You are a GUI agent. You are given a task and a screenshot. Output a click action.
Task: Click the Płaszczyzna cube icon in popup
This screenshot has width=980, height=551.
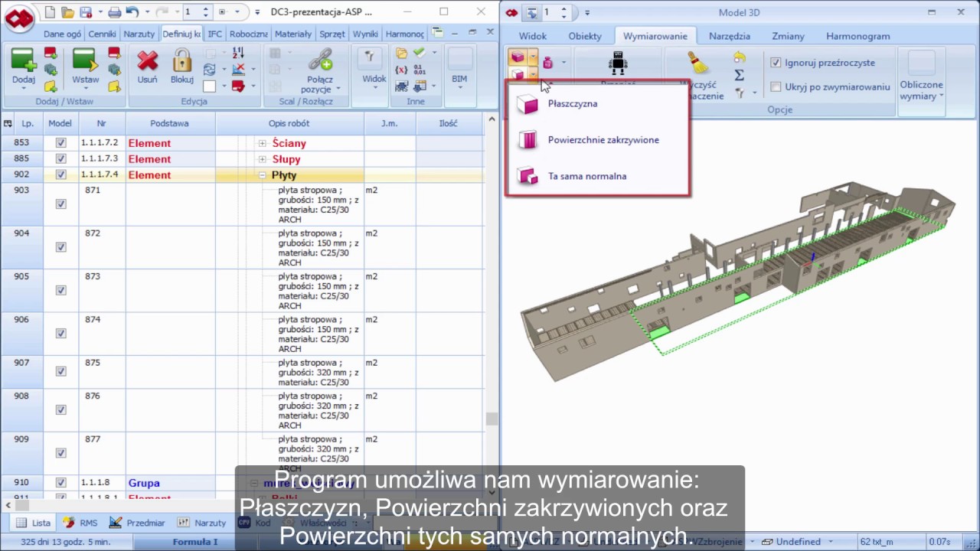tap(528, 104)
